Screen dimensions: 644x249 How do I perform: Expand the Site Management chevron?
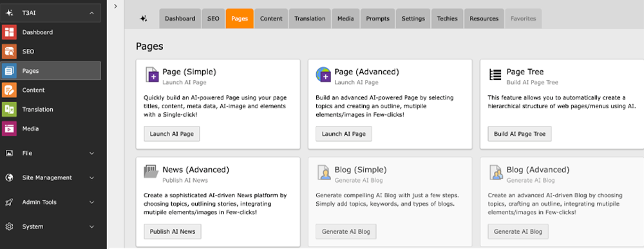[x=91, y=178]
